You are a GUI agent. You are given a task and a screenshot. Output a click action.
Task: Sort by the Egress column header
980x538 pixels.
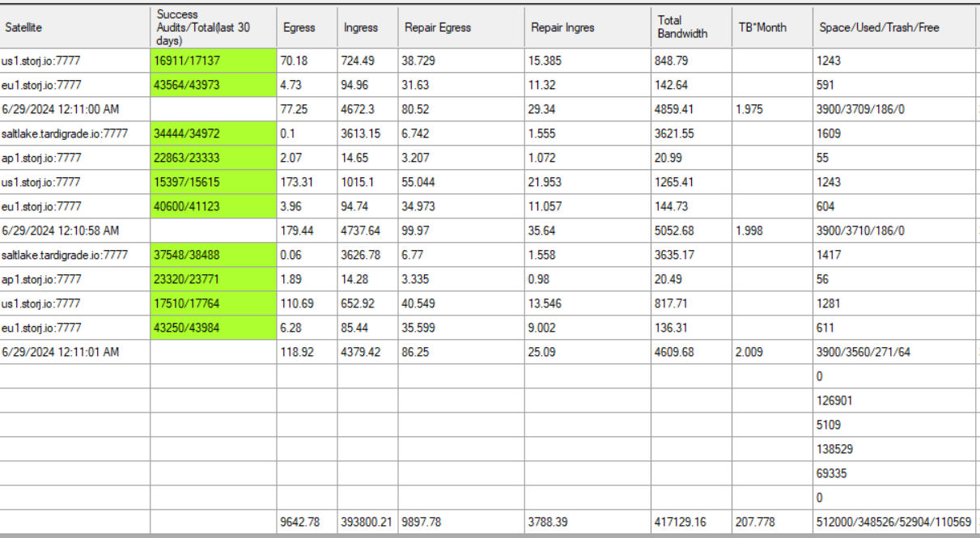307,28
